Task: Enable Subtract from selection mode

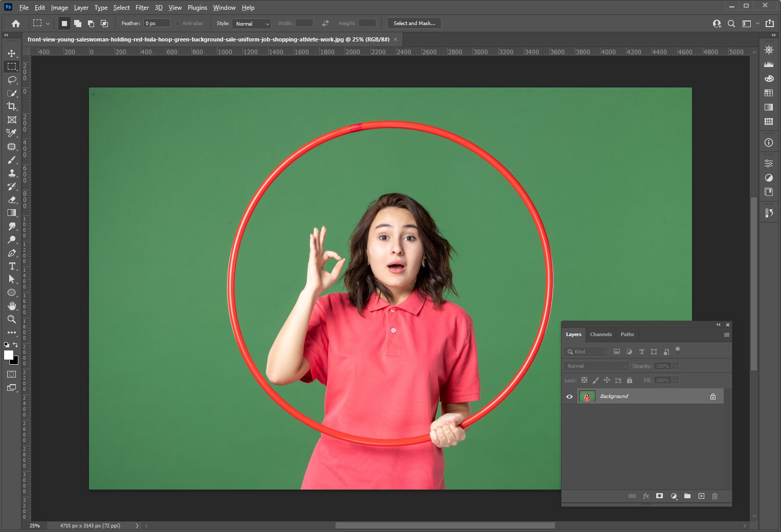Action: (91, 24)
